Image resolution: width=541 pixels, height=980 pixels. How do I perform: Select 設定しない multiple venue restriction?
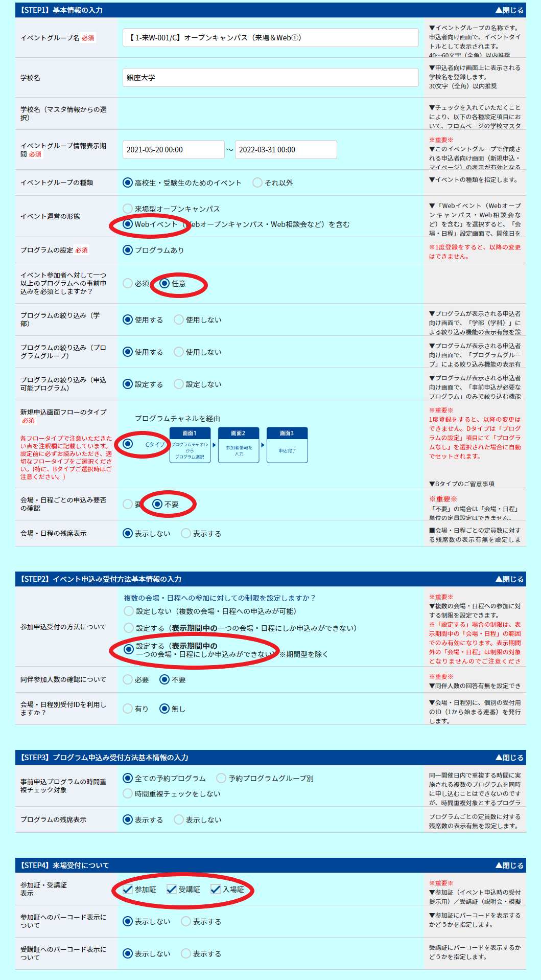(x=129, y=611)
